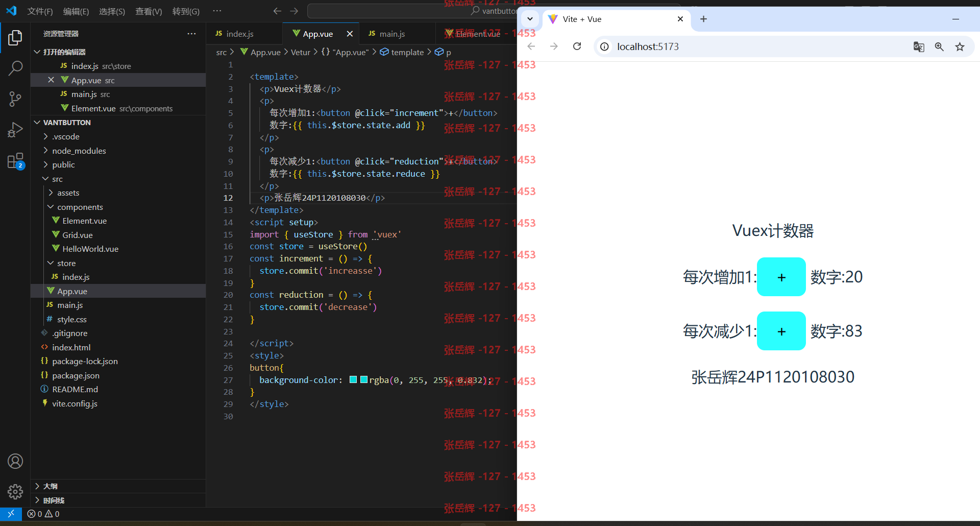Collapse the src folder
The width and height of the screenshot is (980, 526).
pos(45,179)
